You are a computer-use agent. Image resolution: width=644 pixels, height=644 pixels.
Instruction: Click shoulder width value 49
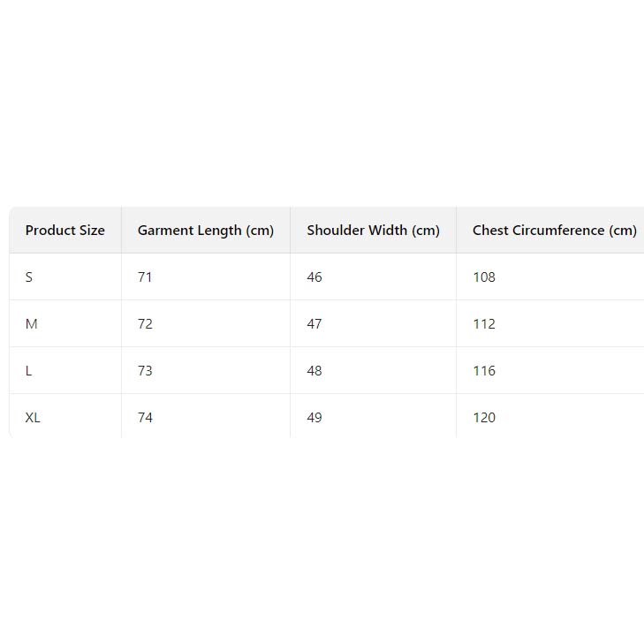point(314,418)
